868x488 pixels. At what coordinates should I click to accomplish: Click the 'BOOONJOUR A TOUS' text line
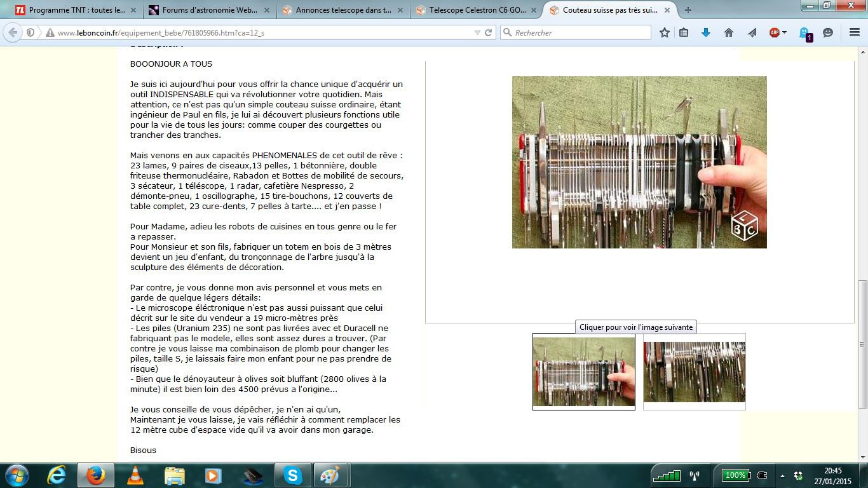(x=171, y=64)
